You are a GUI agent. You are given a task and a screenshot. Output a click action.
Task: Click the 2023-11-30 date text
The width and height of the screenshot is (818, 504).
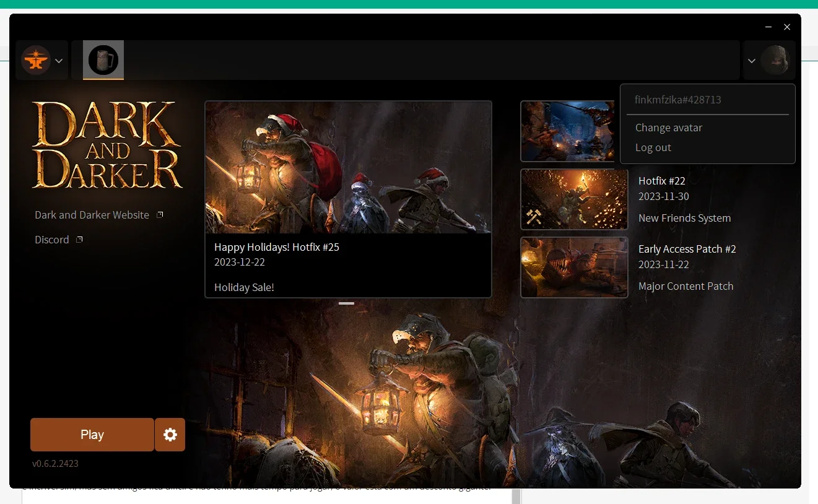(x=664, y=196)
